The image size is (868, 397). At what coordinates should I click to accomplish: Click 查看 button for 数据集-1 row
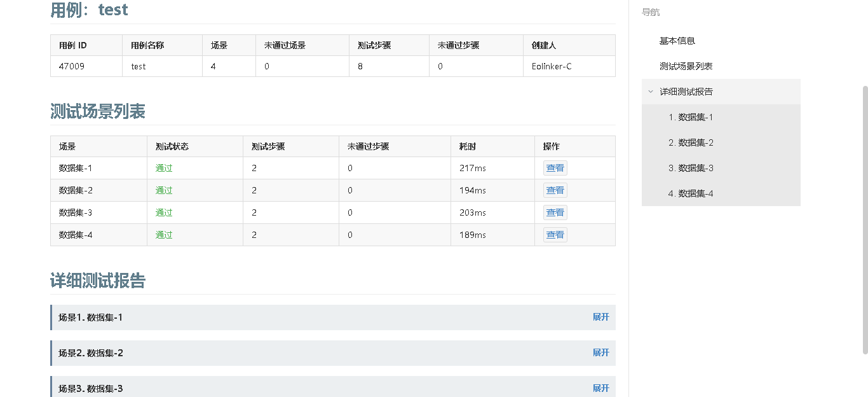point(555,168)
